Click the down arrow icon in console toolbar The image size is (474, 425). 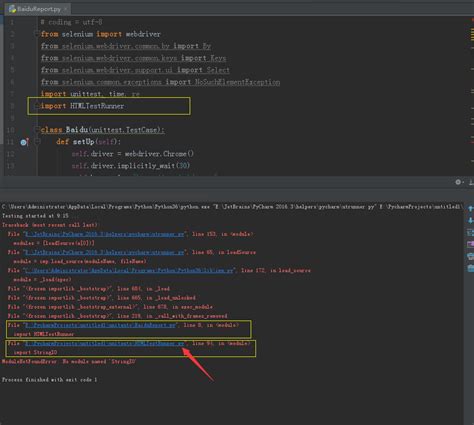[470, 220]
